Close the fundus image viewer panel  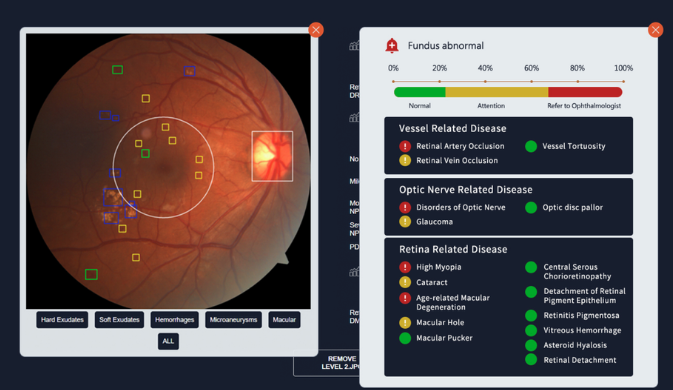click(316, 30)
